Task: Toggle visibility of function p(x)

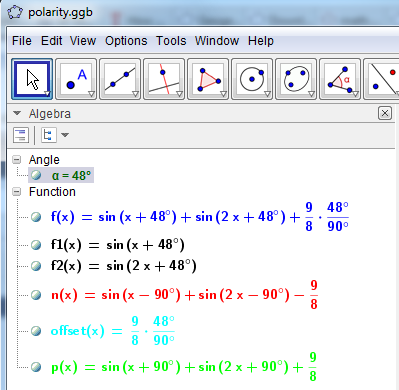Action: [36, 367]
